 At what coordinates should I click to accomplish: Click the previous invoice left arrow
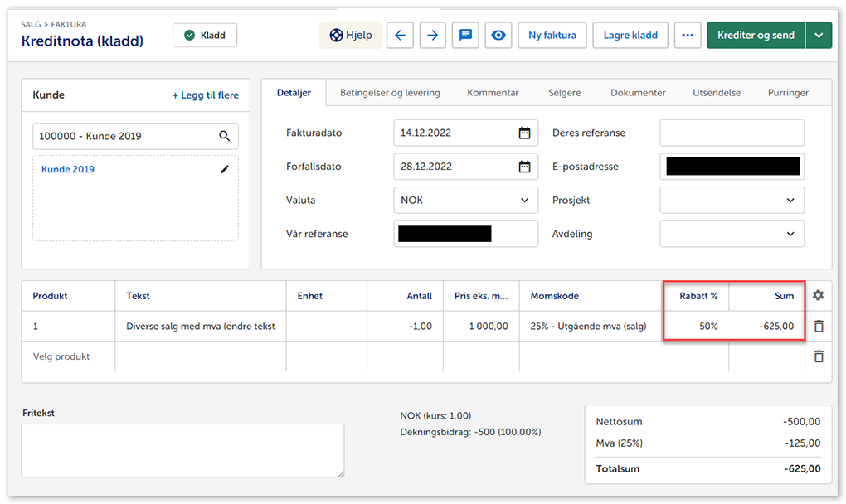pos(400,36)
